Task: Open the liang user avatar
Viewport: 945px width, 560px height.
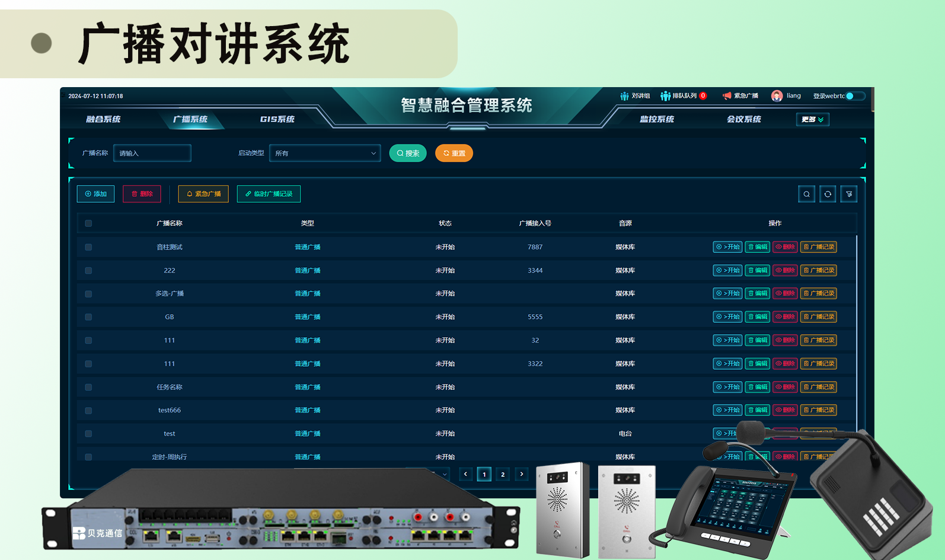Action: coord(777,96)
